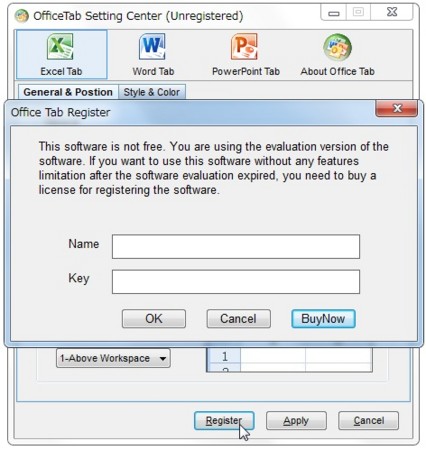Click the OfficeTab title bar app icon
426x450 pixels.
tap(22, 16)
